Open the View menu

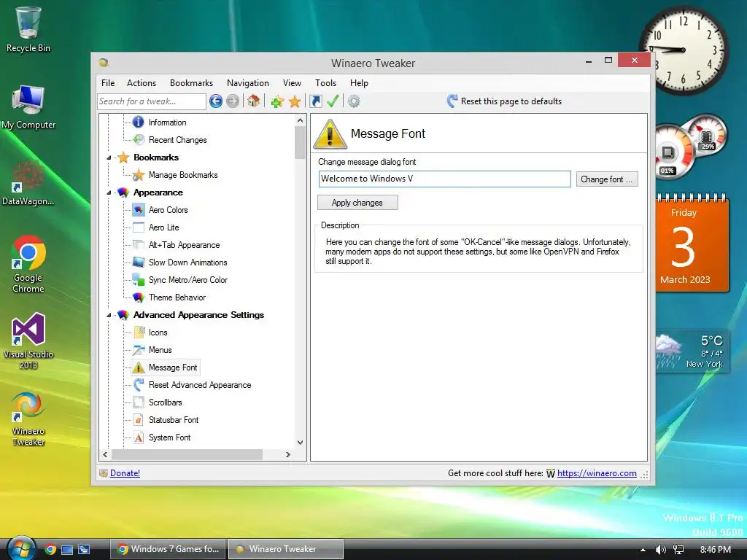tap(292, 83)
